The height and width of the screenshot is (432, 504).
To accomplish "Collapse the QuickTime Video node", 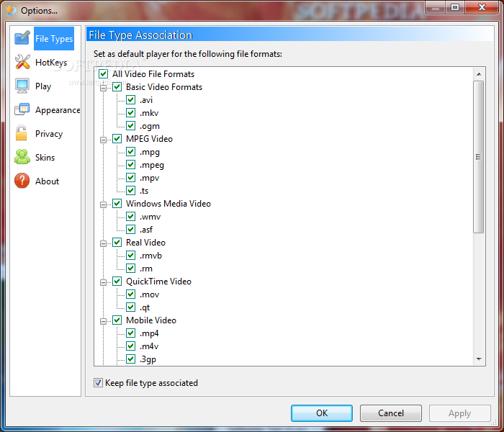I will click(103, 282).
